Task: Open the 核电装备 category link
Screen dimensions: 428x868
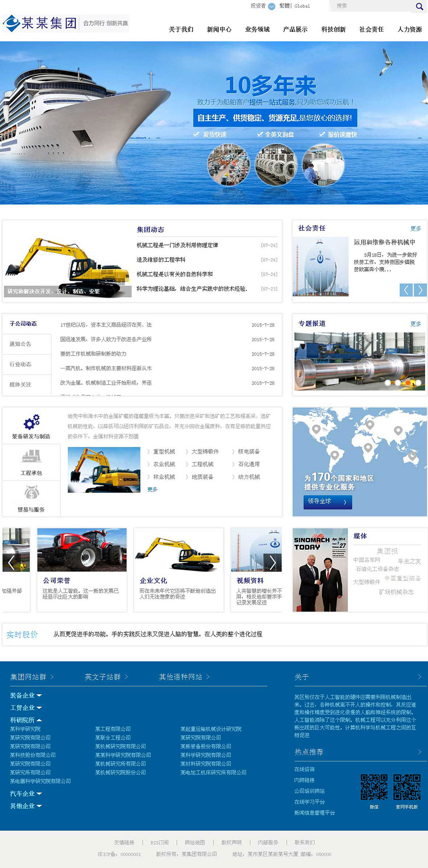Action: coord(249,452)
